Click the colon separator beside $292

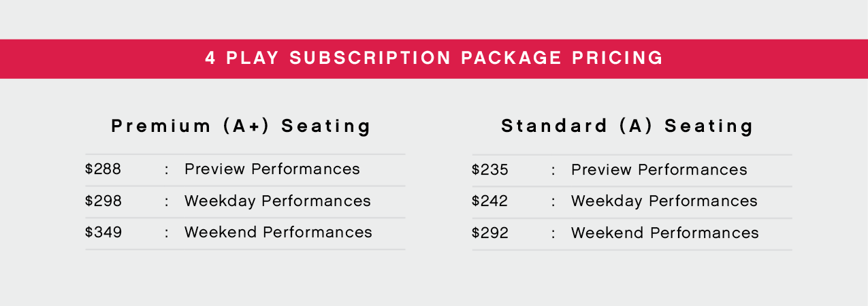(553, 233)
